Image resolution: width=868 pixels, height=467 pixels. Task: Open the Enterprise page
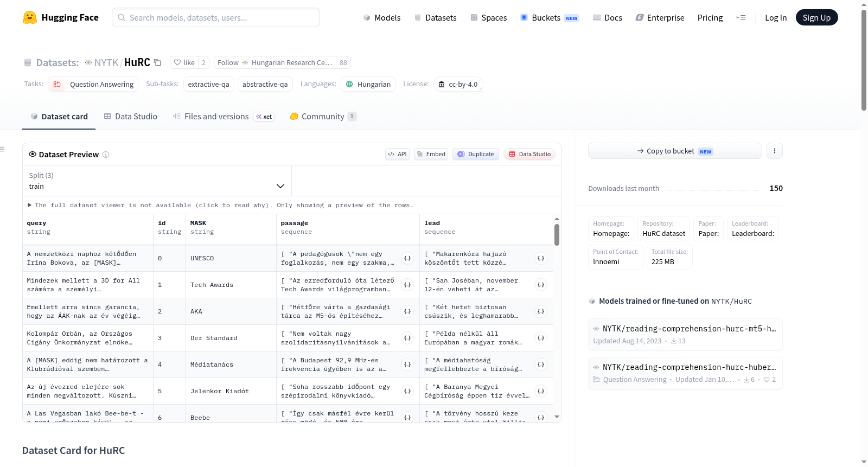tap(660, 17)
